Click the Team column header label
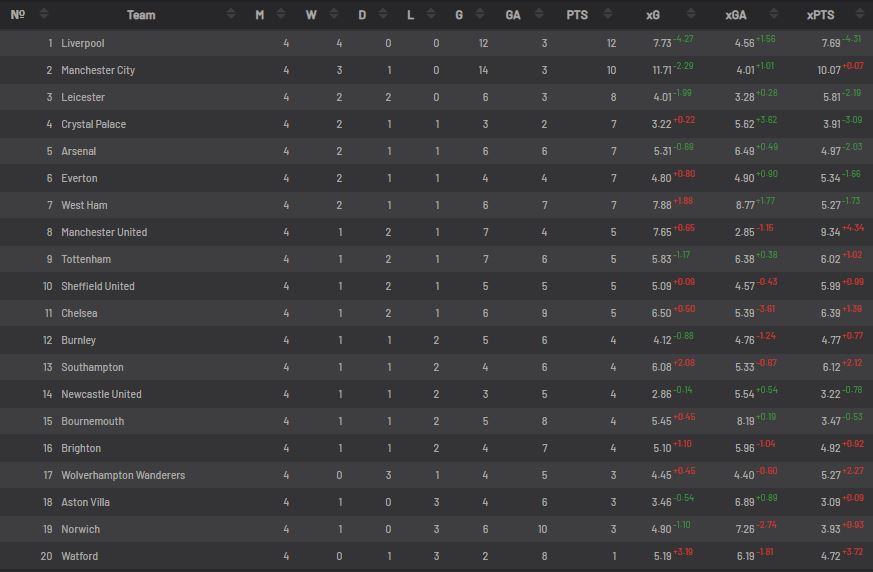 [141, 15]
